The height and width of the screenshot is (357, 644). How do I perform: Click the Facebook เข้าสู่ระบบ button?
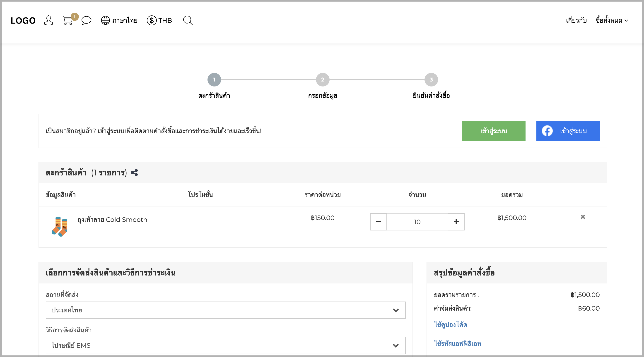tap(568, 131)
